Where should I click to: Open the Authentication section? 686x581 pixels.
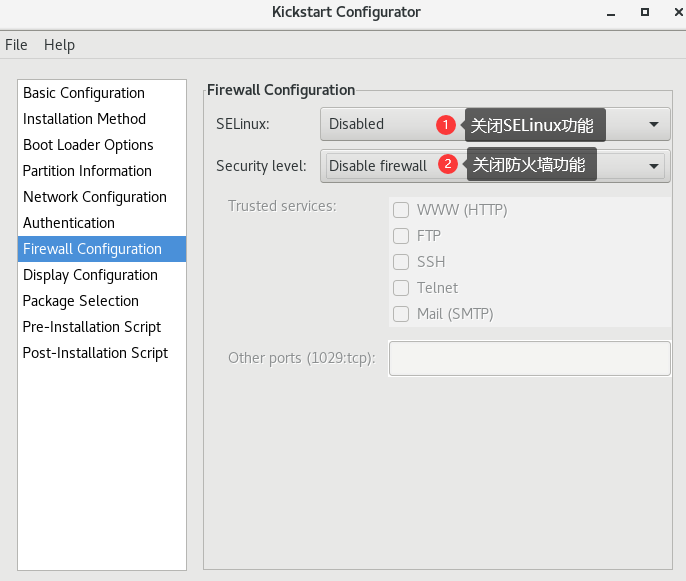pos(102,223)
